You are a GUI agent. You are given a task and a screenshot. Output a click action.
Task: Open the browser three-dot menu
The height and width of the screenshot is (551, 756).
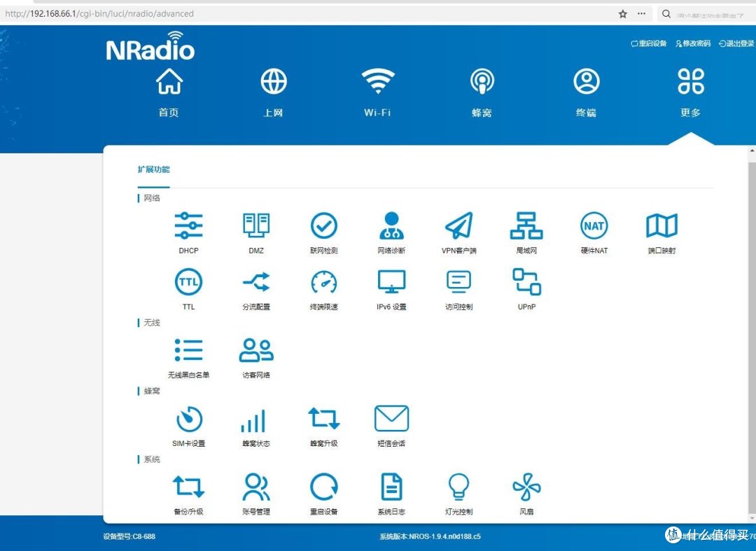coord(641,13)
